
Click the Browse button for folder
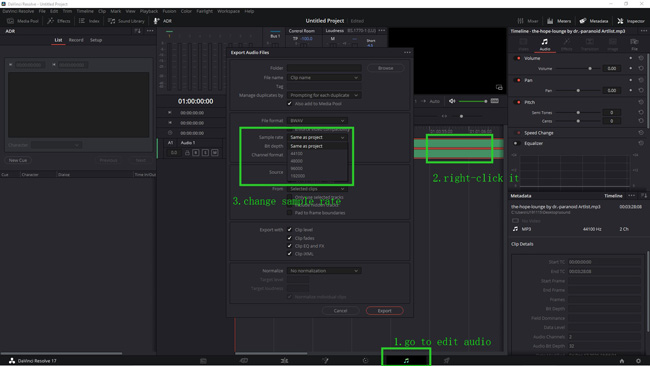(x=386, y=68)
